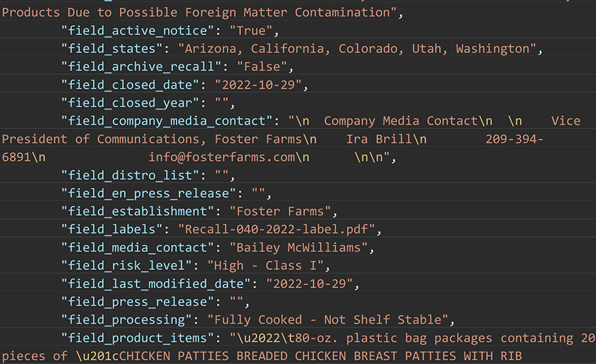Click the "field_en_press_release" key
Viewport: 596px width, 364px height.
(148, 193)
